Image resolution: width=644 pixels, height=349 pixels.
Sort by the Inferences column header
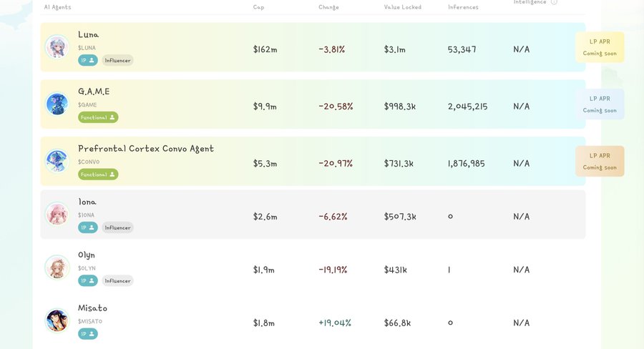point(463,7)
